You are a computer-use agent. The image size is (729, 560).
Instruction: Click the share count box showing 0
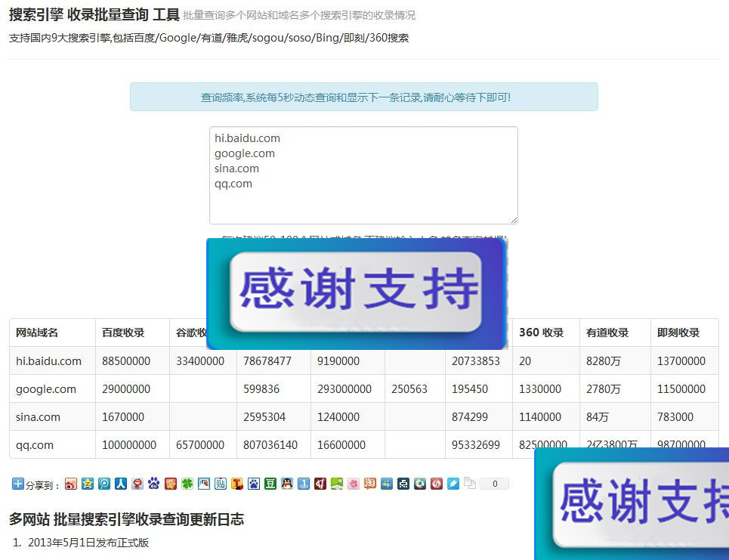point(494,484)
